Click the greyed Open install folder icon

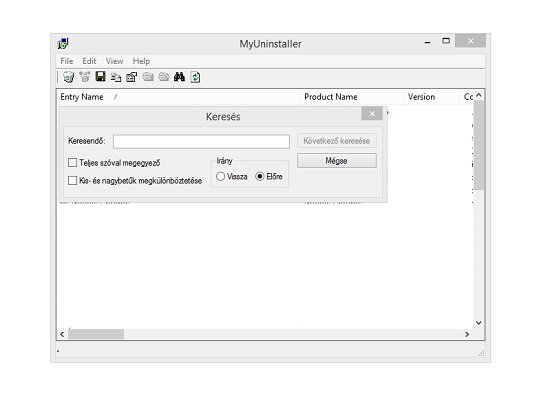tap(148, 76)
